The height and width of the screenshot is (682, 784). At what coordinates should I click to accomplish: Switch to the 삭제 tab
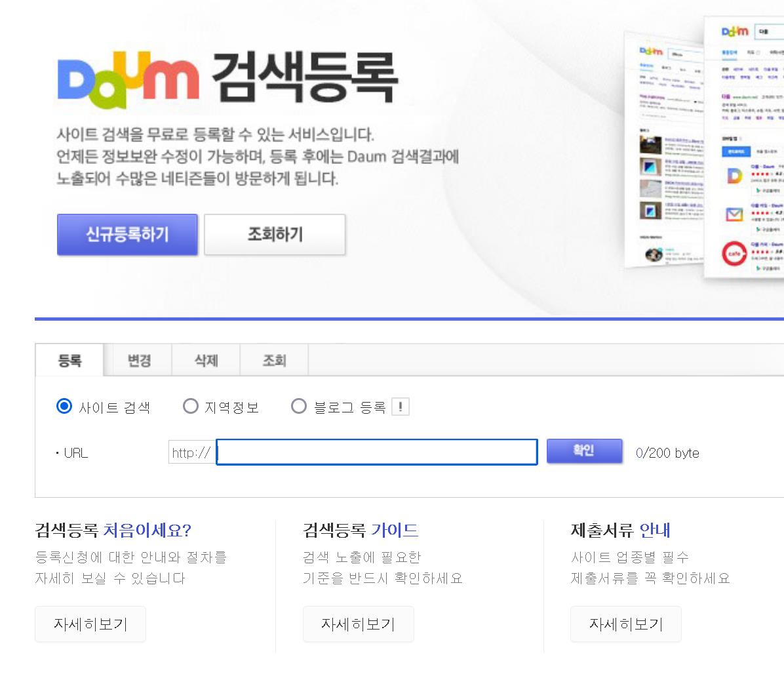(x=206, y=360)
